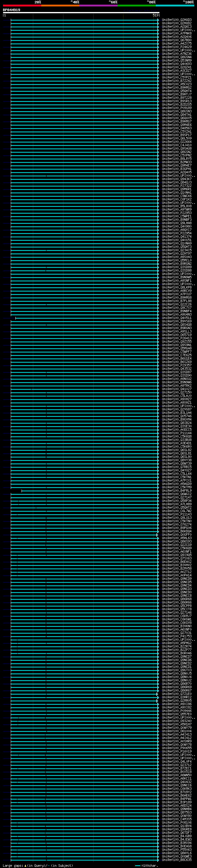Select hit label UniRef100_A7PNK8
197x868 pixels.
click(x=177, y=33)
